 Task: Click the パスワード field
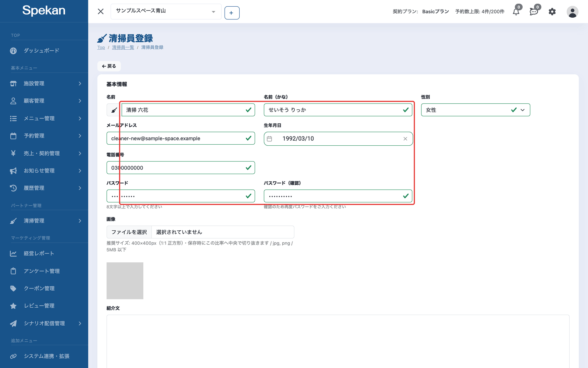(x=181, y=196)
